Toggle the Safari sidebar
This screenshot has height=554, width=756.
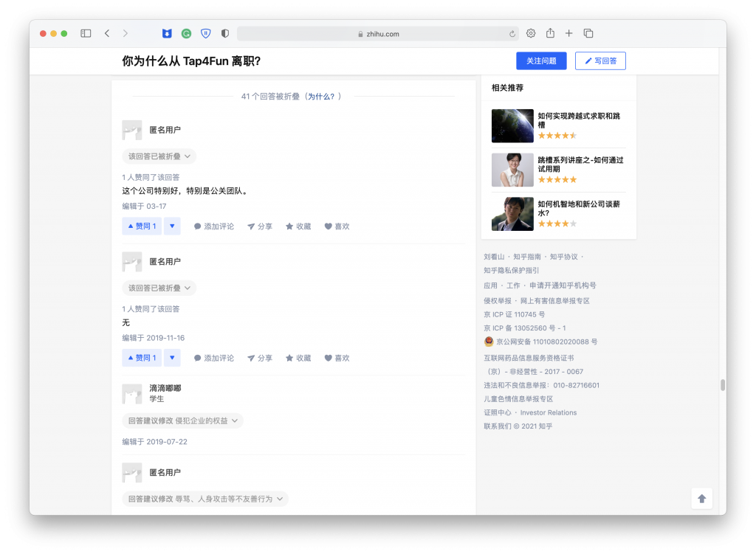coord(86,33)
